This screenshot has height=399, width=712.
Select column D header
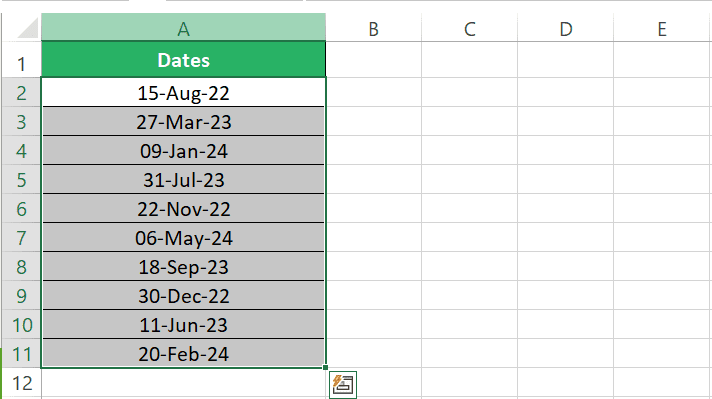click(x=565, y=28)
